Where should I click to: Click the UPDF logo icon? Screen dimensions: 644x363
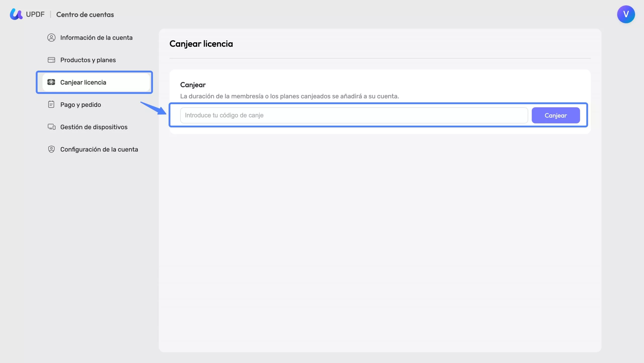pos(16,14)
